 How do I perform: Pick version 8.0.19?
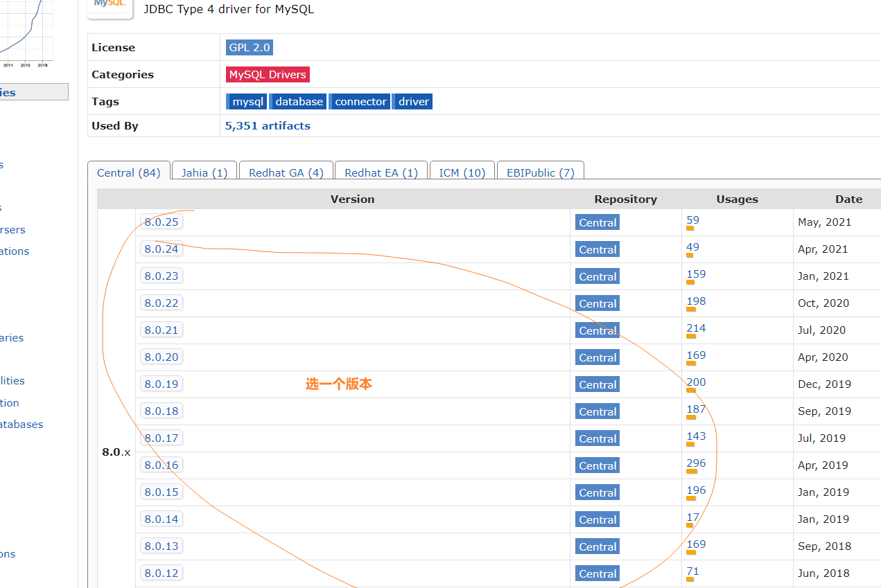point(162,384)
